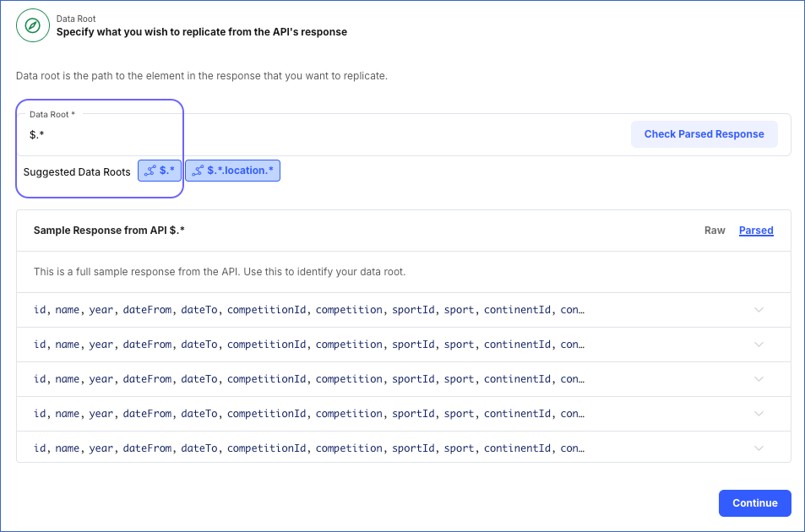
Task: Switch to the Raw response view
Action: [x=714, y=230]
